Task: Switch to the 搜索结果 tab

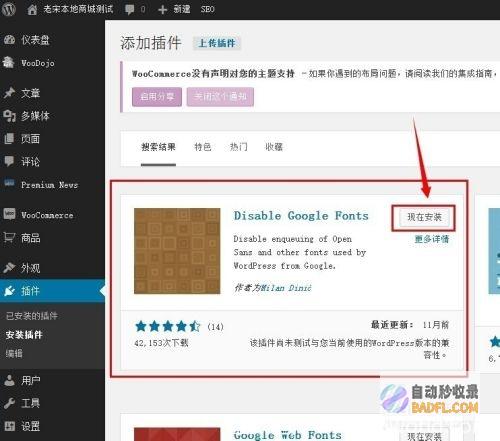Action: (x=158, y=147)
